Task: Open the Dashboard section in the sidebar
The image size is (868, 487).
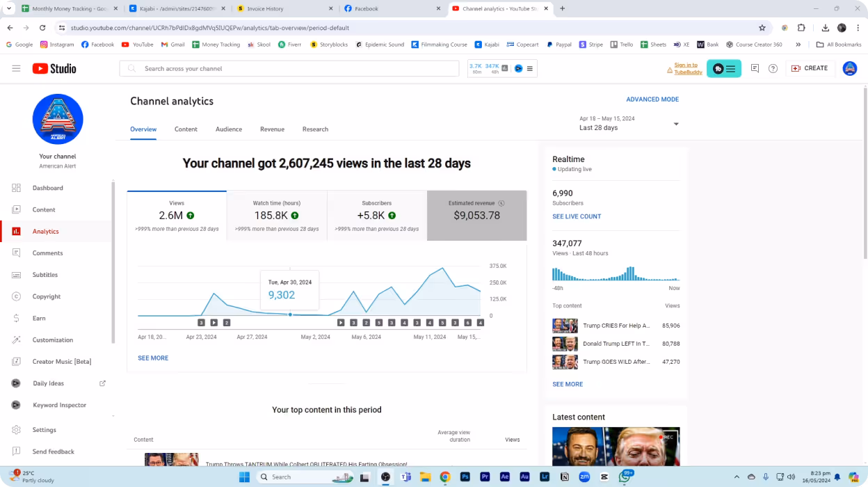Action: coord(47,188)
